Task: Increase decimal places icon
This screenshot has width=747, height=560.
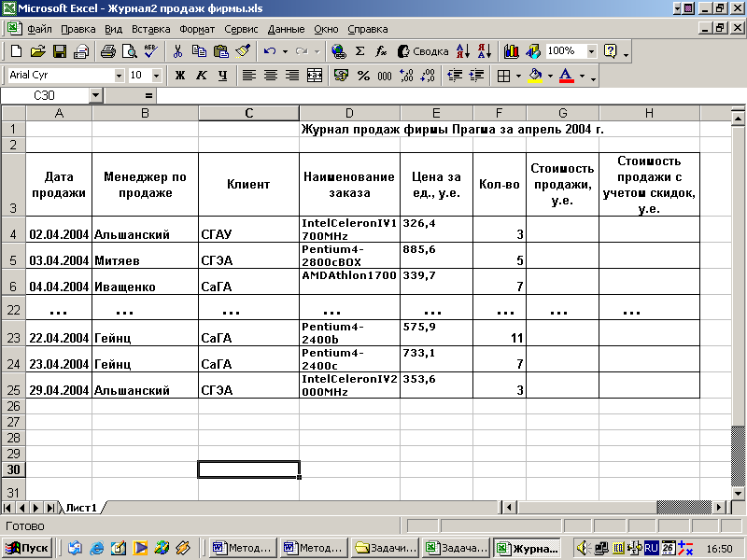Action: 406,76
